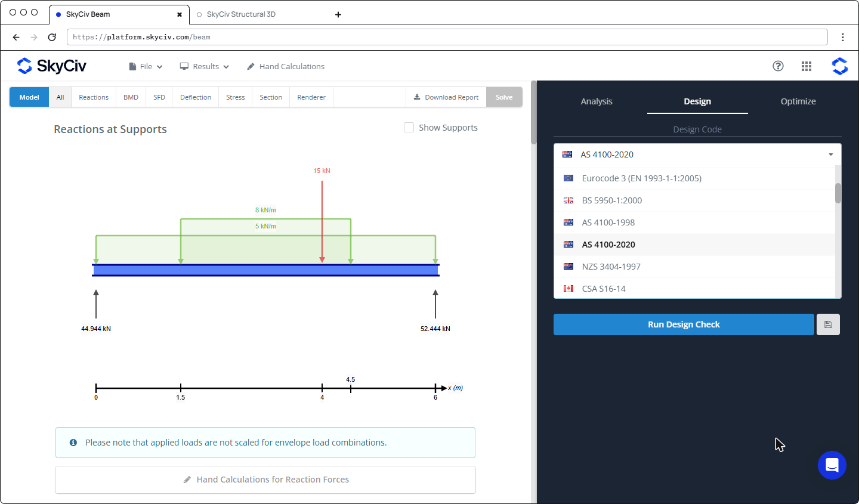859x504 pixels.
Task: Switch to the Optimize tab
Action: click(798, 101)
